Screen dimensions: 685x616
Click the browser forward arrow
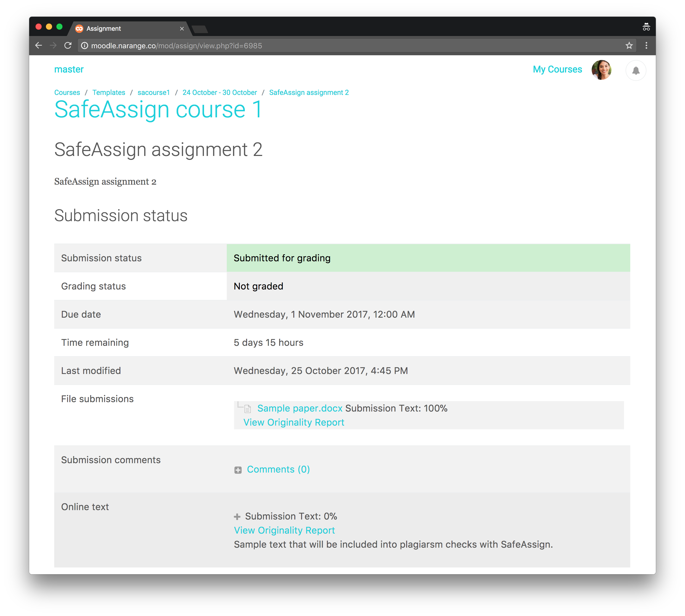[53, 45]
